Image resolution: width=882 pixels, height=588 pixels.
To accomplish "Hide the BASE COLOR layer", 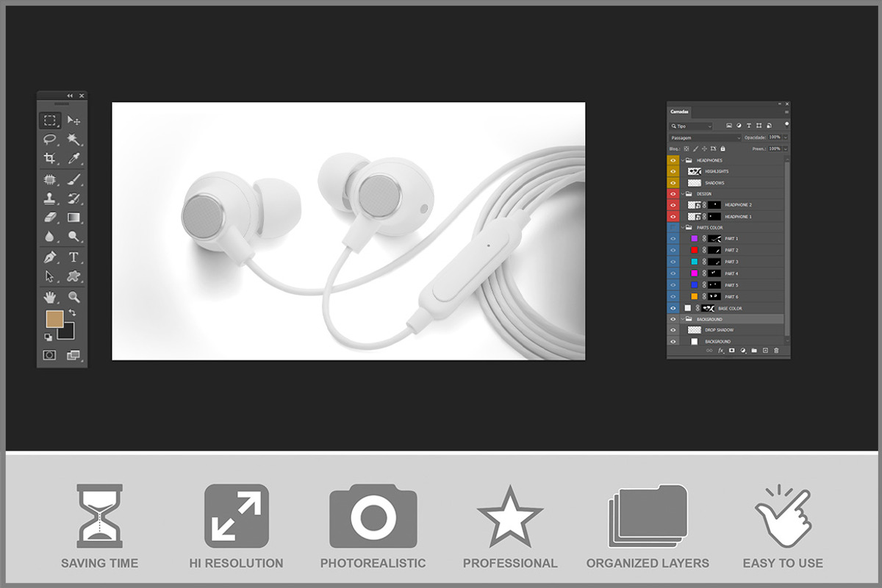I will tap(673, 308).
